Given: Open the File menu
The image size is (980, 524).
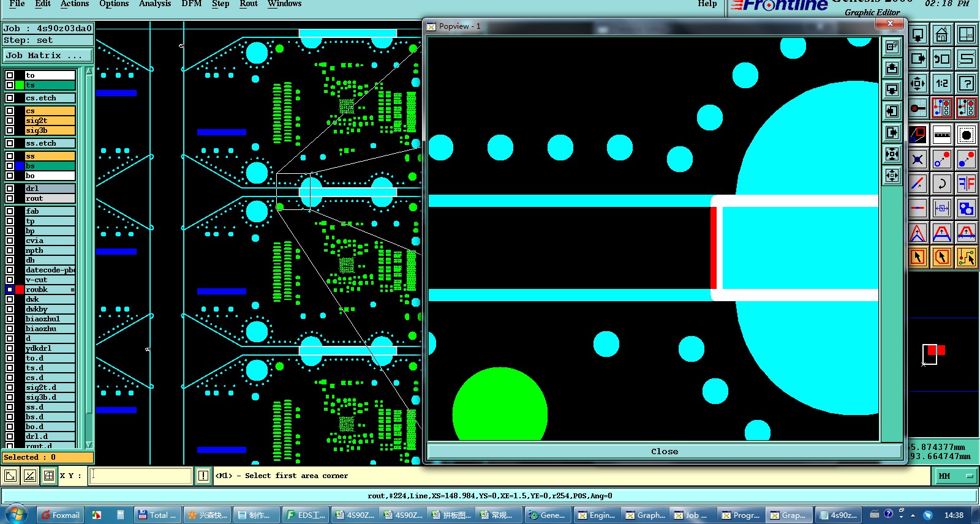Looking at the screenshot, I should tap(17, 4).
